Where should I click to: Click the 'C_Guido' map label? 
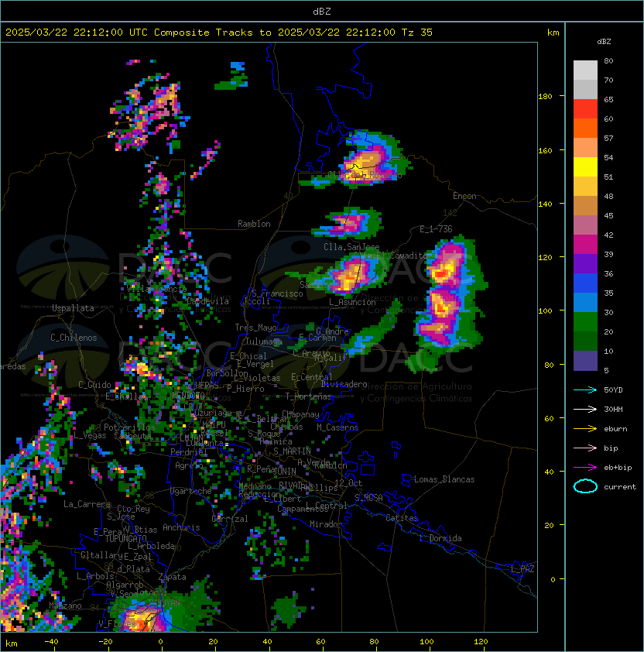tap(94, 385)
